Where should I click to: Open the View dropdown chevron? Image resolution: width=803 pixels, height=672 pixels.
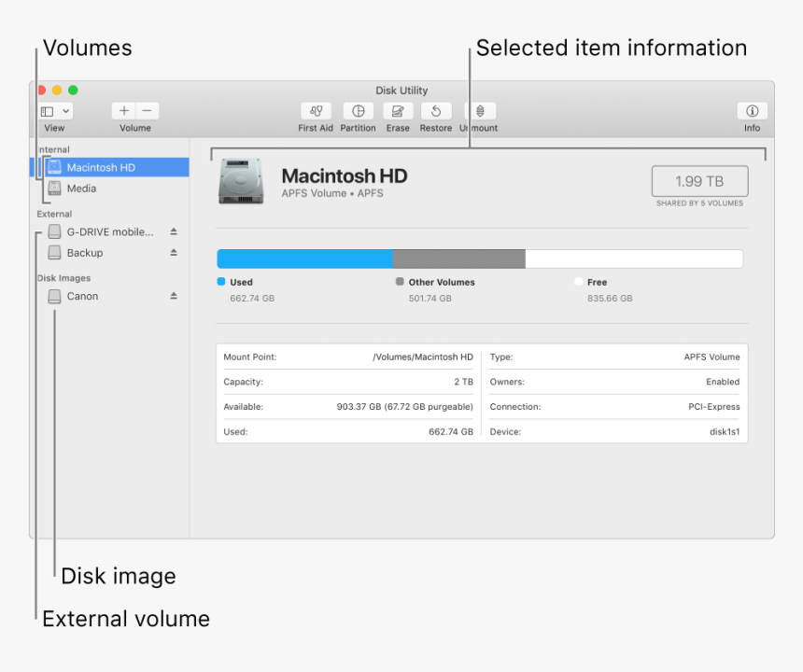(65, 111)
